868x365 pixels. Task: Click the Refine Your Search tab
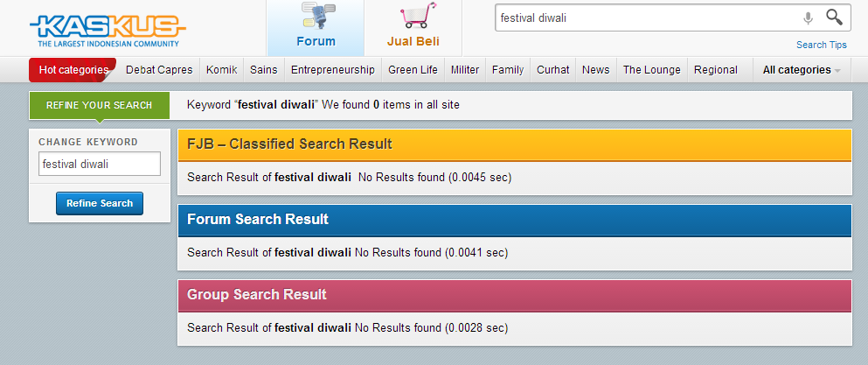click(x=99, y=105)
